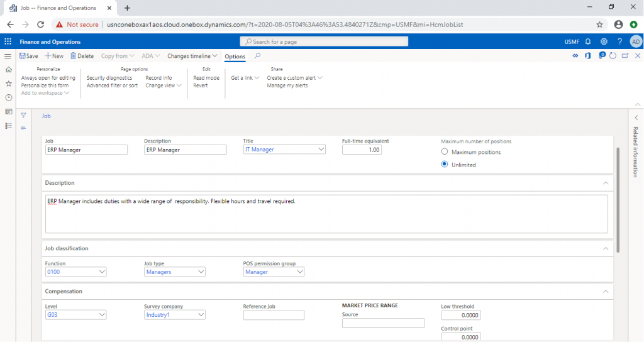The height and width of the screenshot is (362, 644).
Task: Click the attachments icon with badge
Action: (602, 55)
